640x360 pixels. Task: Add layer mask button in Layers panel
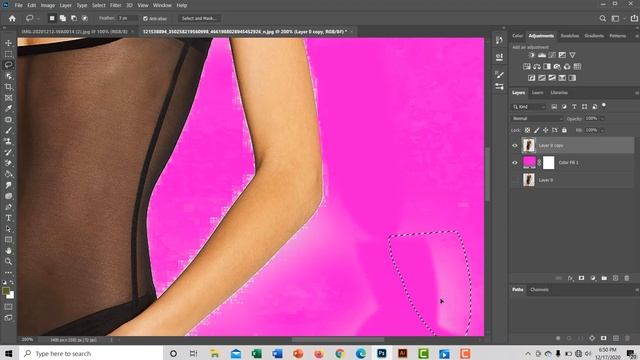[x=581, y=278]
